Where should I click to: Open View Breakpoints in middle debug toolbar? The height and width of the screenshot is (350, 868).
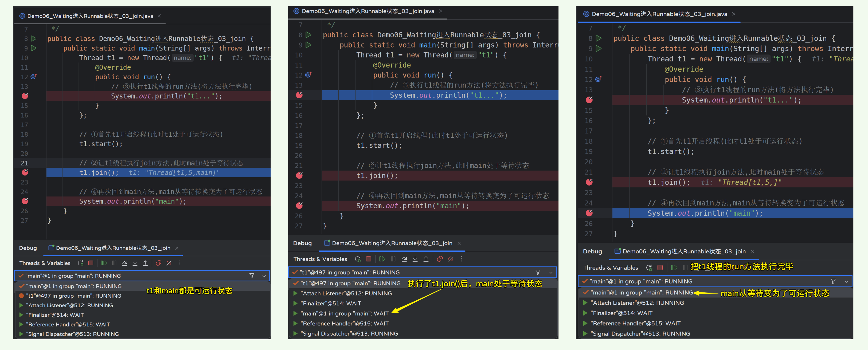[x=440, y=259]
